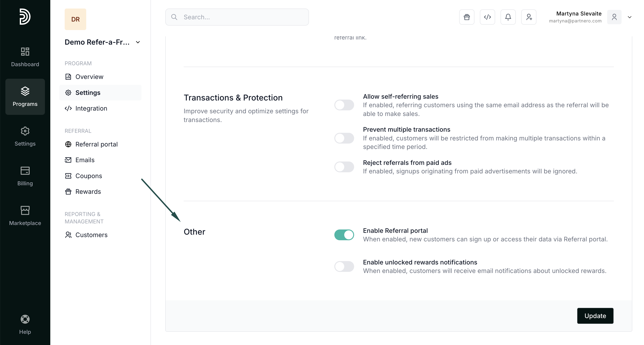Screen dimensions: 644x345
Task: Click the Help lifebuoy icon
Action: pyautogui.click(x=25, y=324)
